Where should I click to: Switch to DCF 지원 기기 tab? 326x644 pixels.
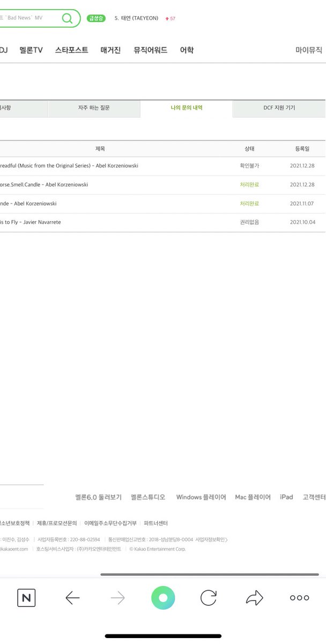tap(279, 108)
